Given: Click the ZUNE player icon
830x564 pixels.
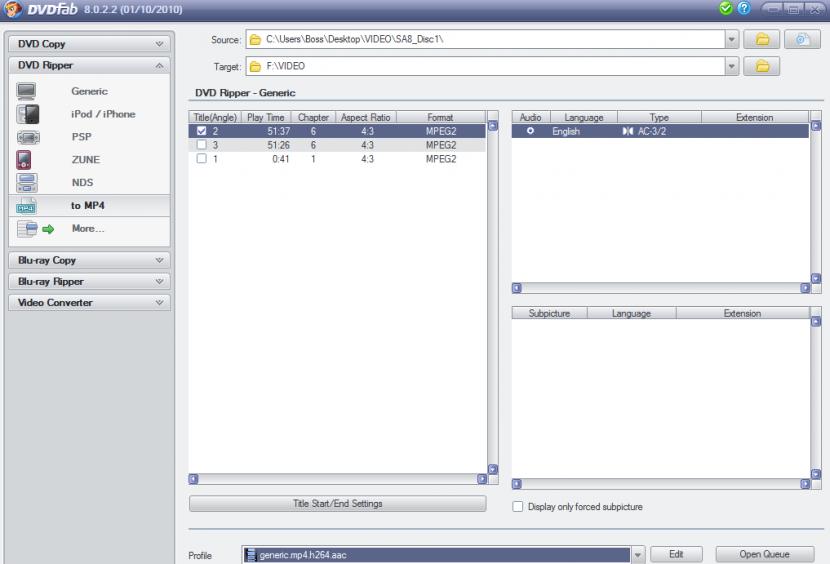Looking at the screenshot, I should click(23, 160).
